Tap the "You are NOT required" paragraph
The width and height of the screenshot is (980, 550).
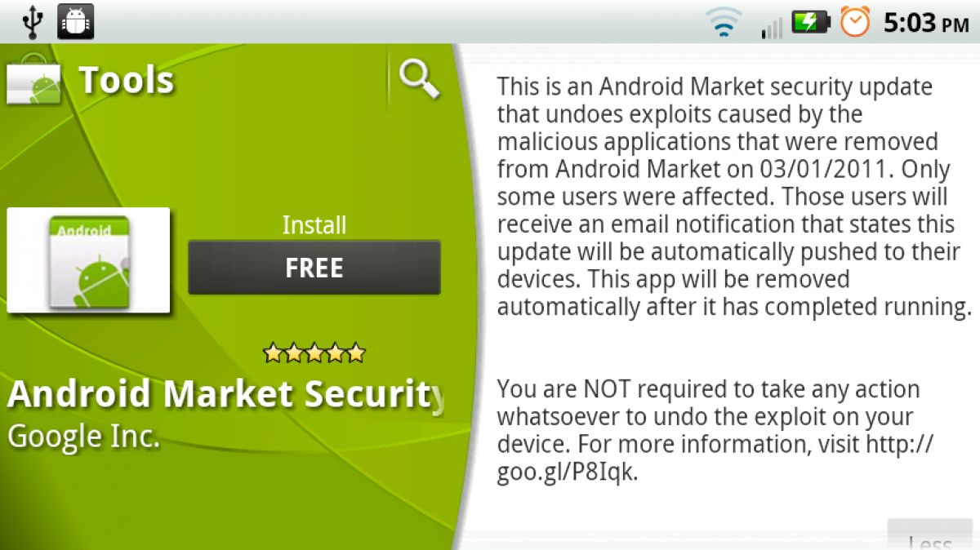tap(715, 431)
